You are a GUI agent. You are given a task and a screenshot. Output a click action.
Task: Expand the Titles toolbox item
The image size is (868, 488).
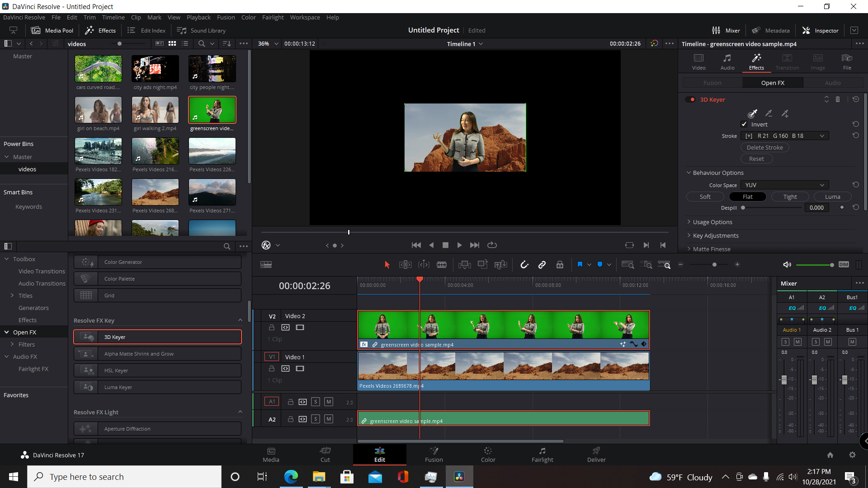click(12, 296)
